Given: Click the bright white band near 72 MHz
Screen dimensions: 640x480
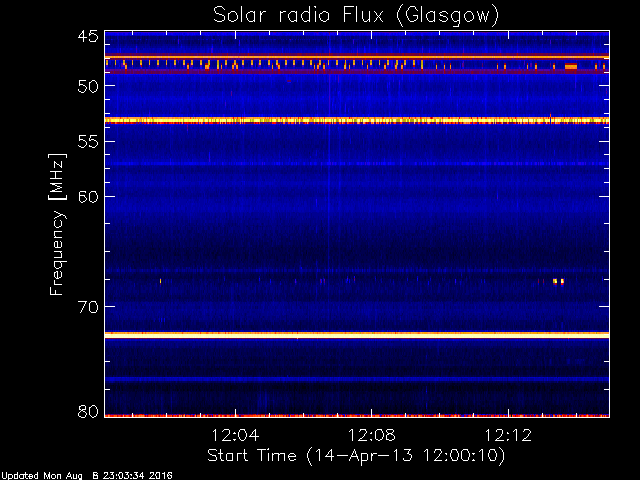Looking at the screenshot, I should pos(357,335).
